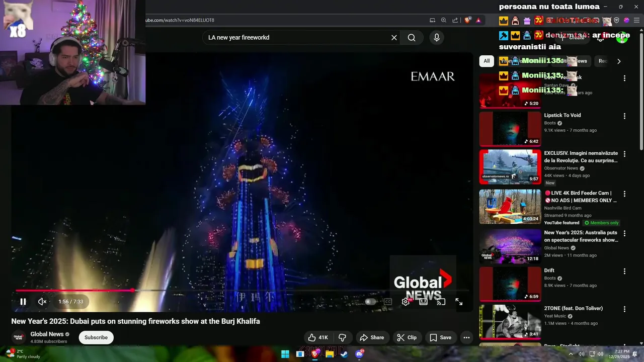Switch to theater mode
Image resolution: width=644 pixels, height=362 pixels.
tap(424, 302)
